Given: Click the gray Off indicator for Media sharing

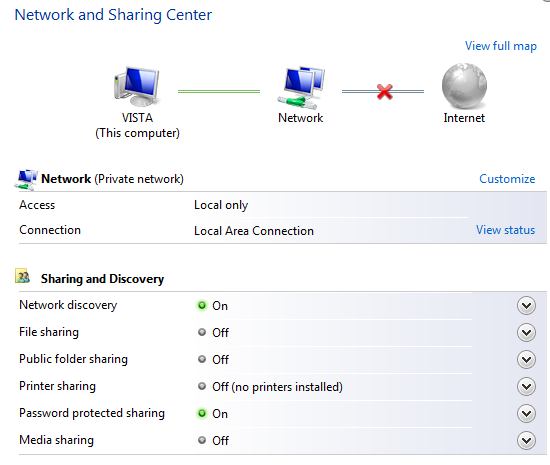Looking at the screenshot, I should tap(202, 440).
